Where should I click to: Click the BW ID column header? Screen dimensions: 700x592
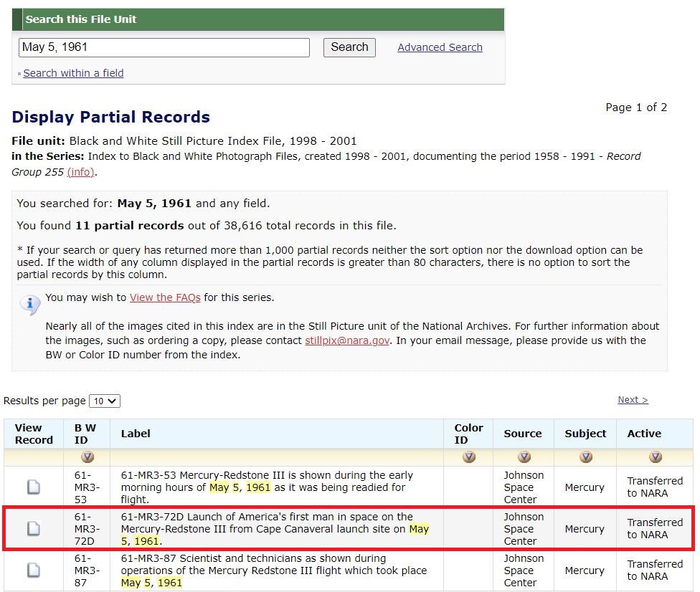86,434
